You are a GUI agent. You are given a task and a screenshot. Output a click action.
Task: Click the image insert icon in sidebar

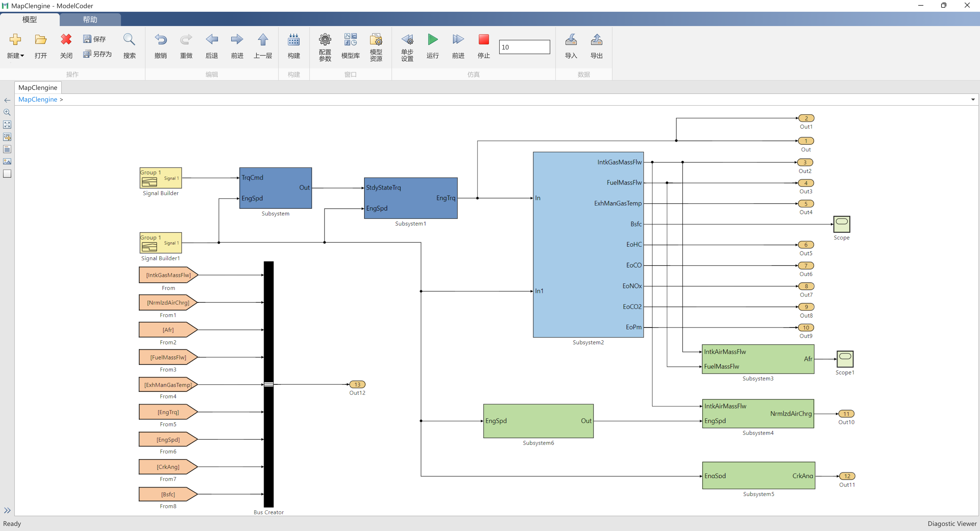pyautogui.click(x=7, y=161)
